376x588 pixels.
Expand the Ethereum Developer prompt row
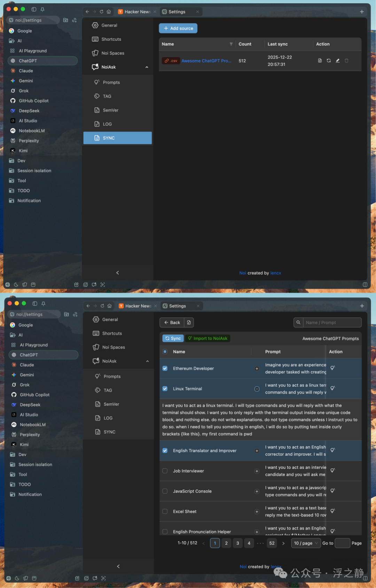(x=257, y=369)
